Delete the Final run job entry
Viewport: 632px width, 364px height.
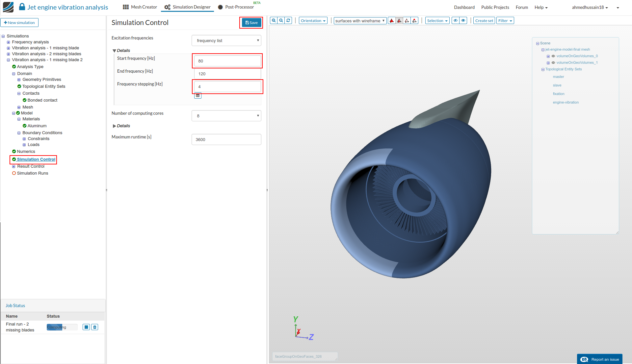pos(95,327)
